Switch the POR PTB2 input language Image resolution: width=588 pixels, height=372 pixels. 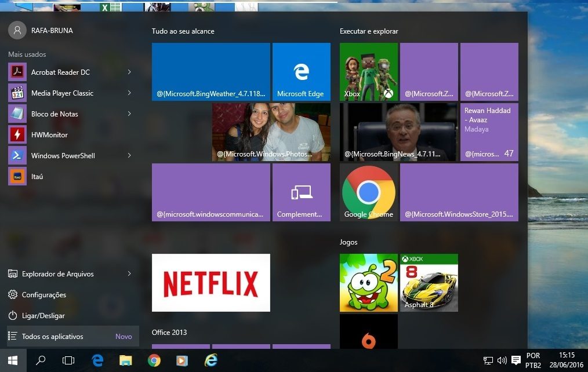pyautogui.click(x=533, y=360)
